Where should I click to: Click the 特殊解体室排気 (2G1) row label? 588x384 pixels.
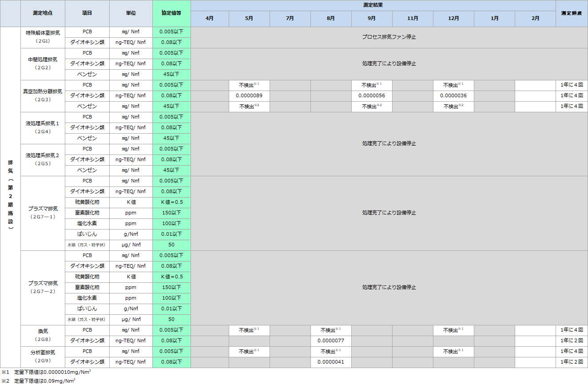[x=43, y=37]
